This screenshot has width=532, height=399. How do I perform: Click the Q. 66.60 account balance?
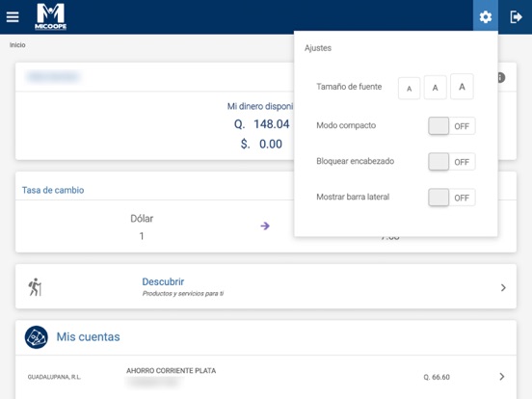437,377
